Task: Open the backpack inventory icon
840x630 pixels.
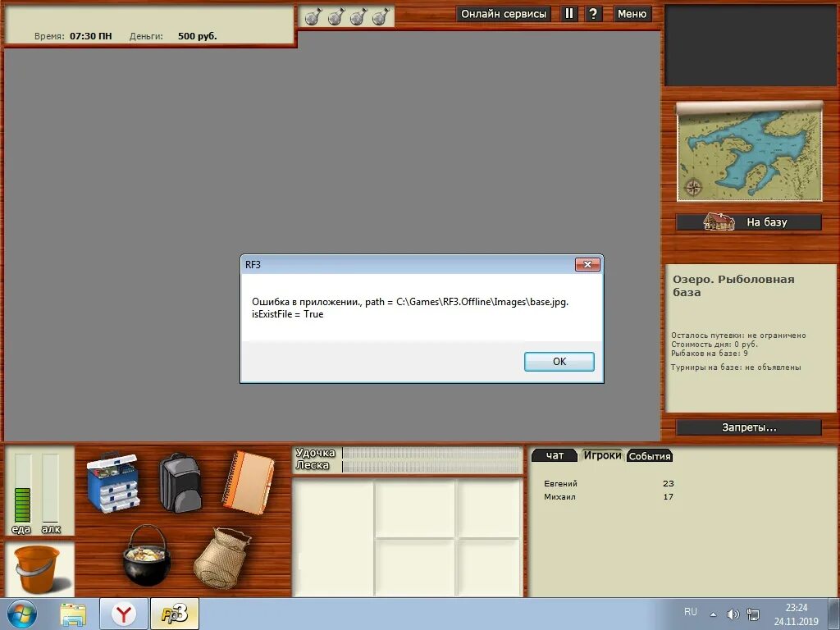Action: point(180,482)
